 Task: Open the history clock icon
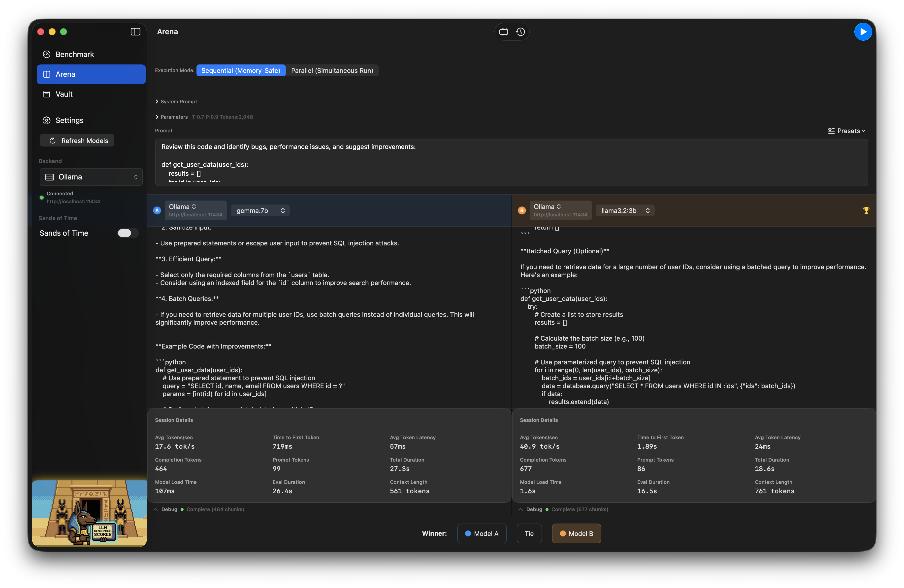[520, 32]
